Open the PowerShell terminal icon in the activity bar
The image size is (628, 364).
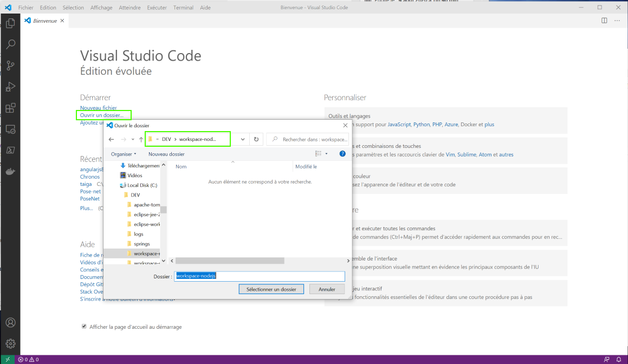(x=10, y=150)
